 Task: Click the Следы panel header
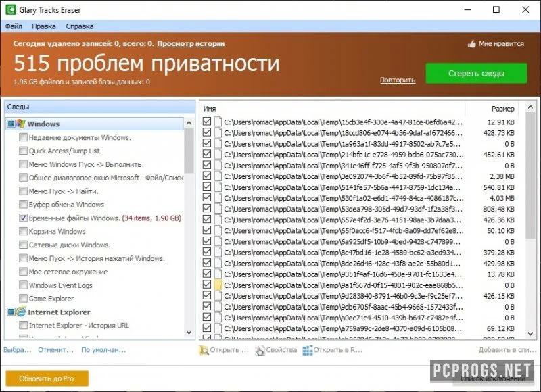point(99,107)
